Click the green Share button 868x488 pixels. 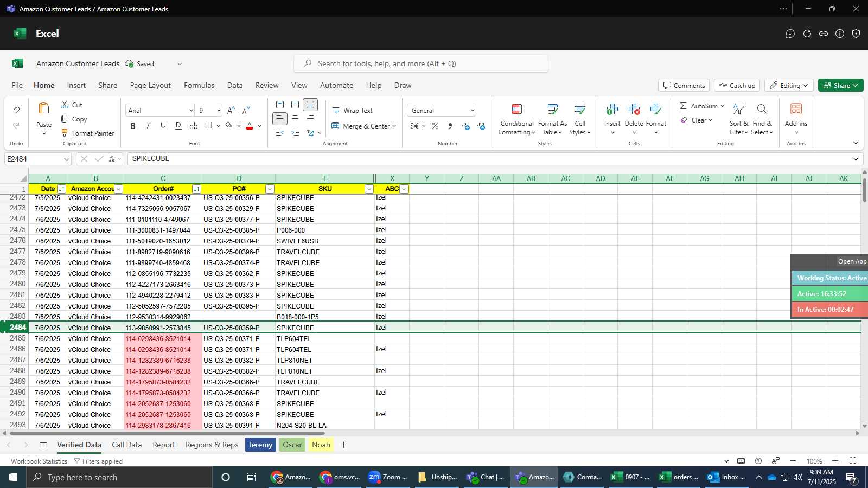[x=840, y=85]
